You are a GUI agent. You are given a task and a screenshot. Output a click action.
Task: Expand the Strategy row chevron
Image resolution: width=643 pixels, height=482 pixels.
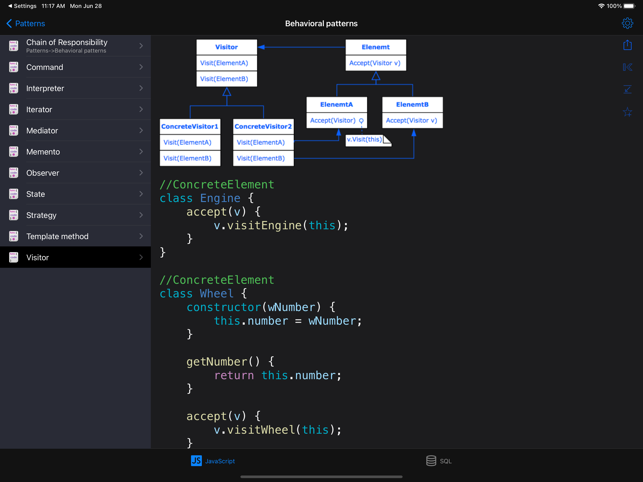pyautogui.click(x=141, y=215)
